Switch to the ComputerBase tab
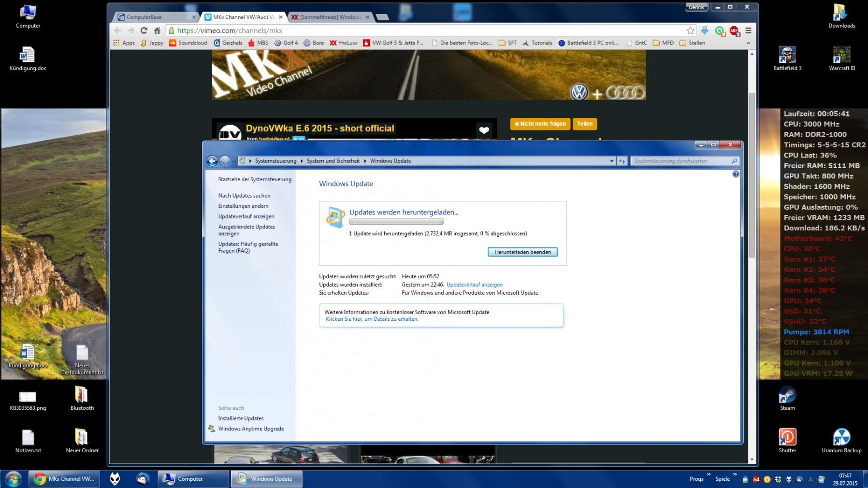The image size is (868, 488). click(154, 17)
